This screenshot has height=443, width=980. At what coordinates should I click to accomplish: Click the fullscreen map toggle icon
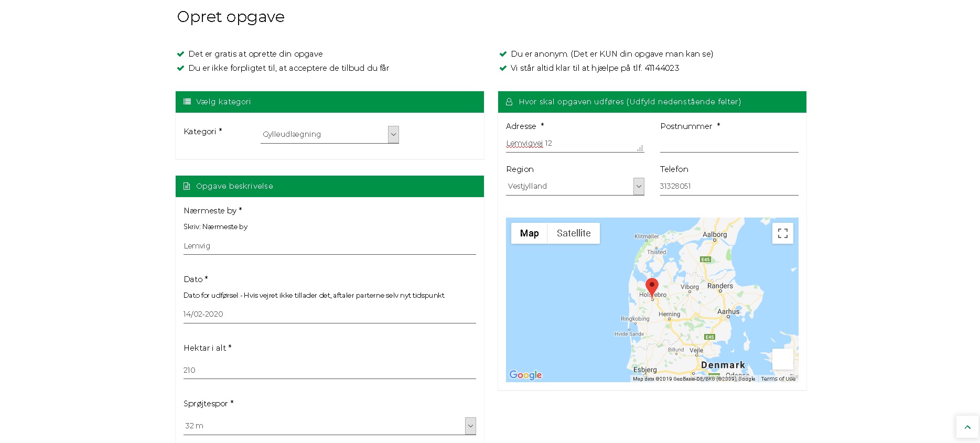(782, 233)
